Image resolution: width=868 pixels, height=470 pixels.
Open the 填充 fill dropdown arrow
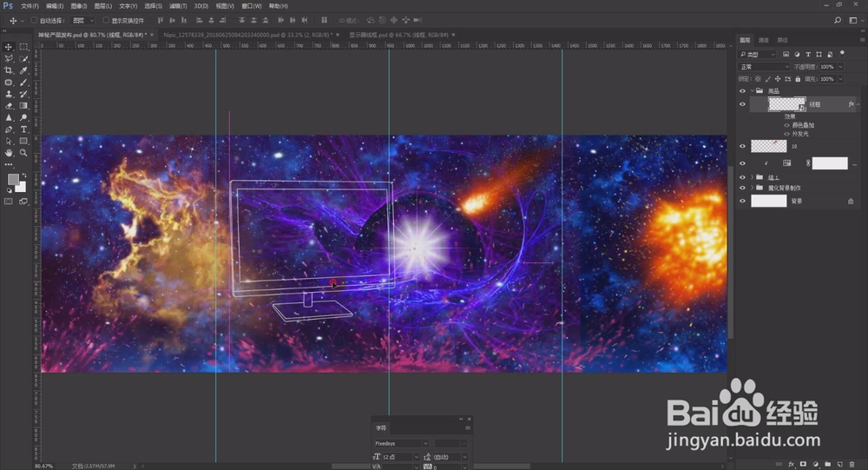(840, 79)
